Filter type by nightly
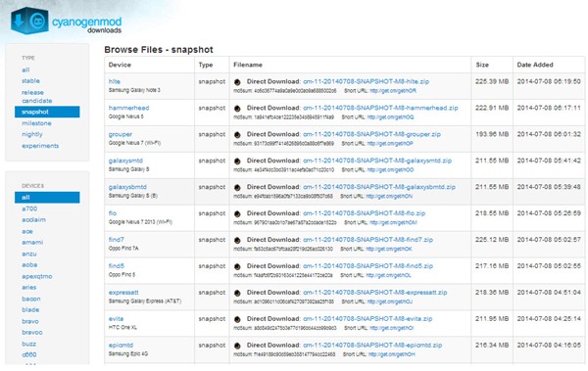The width and height of the screenshot is (588, 371). [x=32, y=134]
